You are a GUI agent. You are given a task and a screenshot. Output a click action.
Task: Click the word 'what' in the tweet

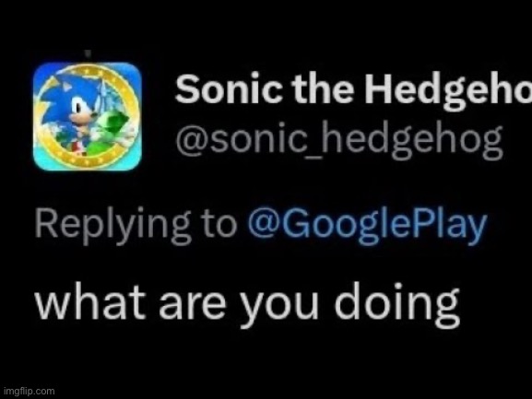[91, 301]
